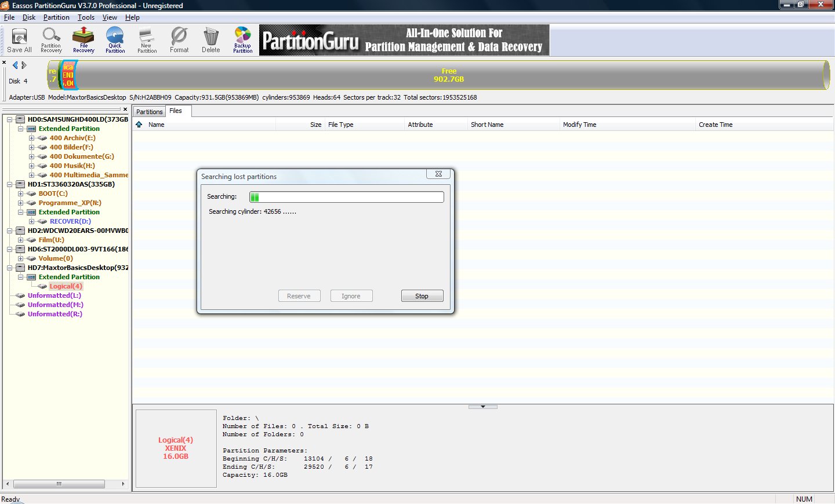
Task: Collapse HD1:ST3360320AS disk node
Action: pyautogui.click(x=9, y=184)
